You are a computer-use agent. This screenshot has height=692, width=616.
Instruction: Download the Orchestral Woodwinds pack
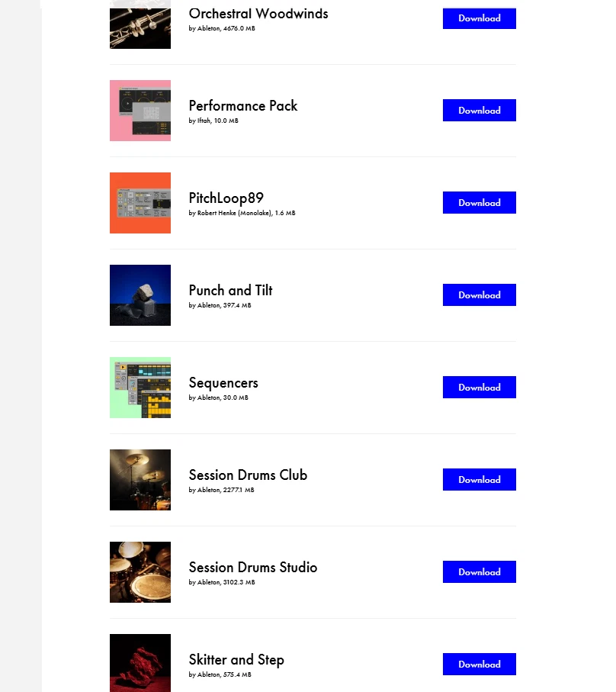pos(479,18)
